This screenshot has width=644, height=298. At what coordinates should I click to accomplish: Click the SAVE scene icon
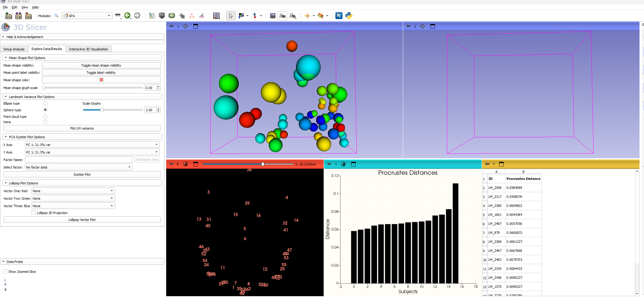(28, 16)
